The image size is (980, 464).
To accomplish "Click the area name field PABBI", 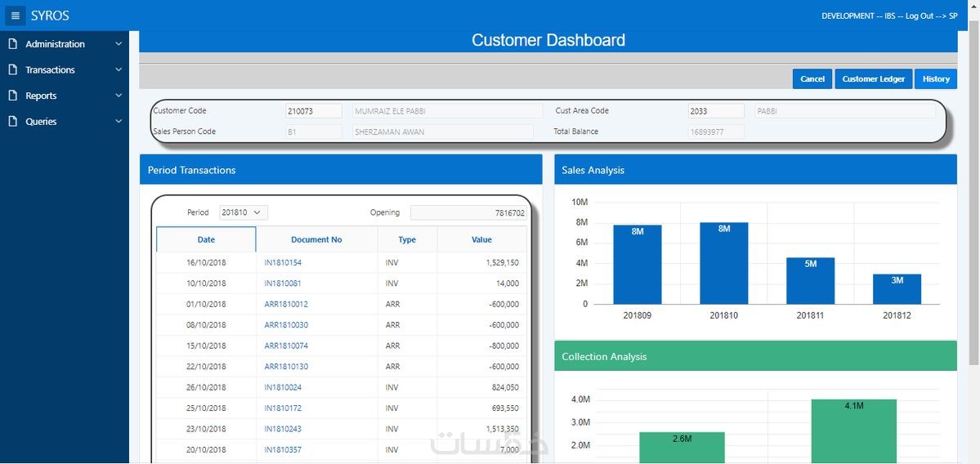I will 845,111.
